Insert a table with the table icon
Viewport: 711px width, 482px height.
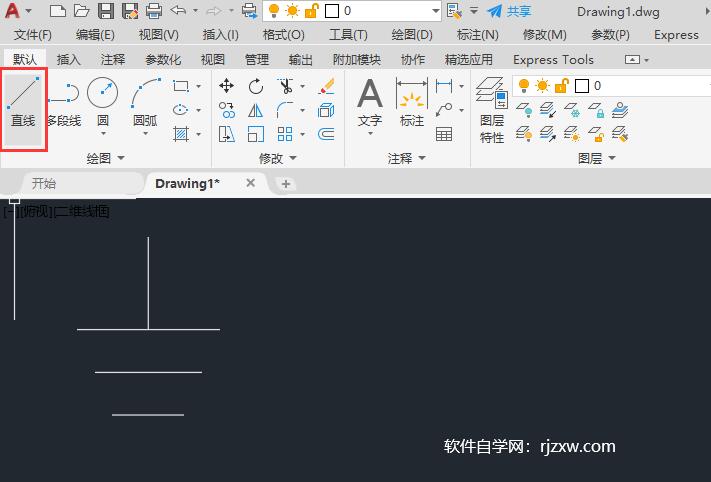tap(443, 134)
